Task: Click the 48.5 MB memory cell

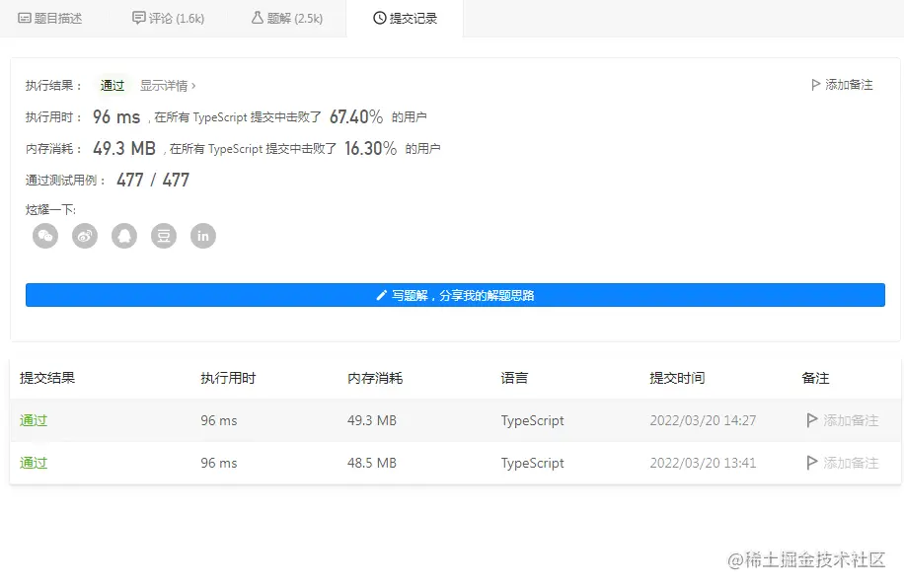Action: coord(372,463)
